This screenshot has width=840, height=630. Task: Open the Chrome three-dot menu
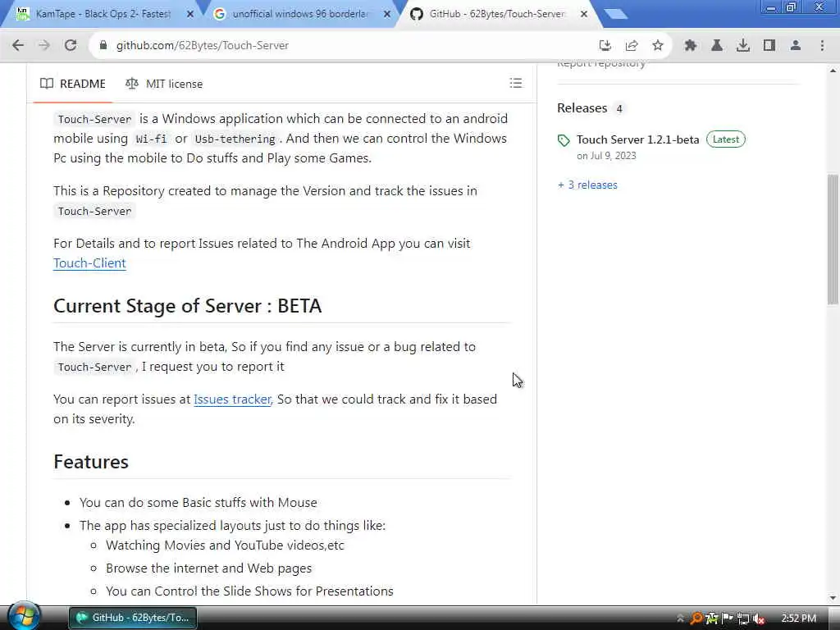[822, 46]
